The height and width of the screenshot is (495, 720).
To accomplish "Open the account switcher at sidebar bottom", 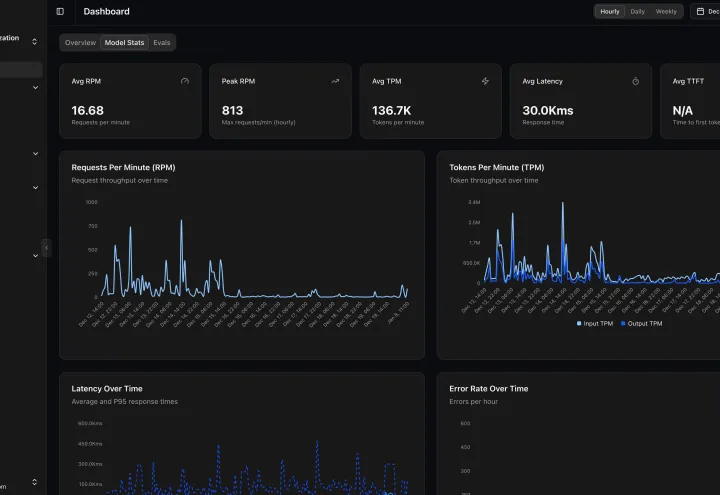I will (x=34, y=482).
